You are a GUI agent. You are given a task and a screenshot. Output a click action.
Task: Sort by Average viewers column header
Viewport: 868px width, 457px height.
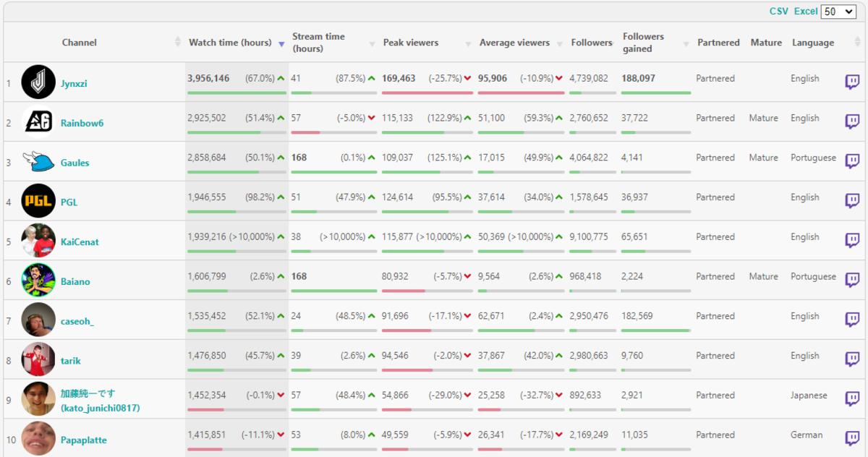514,43
